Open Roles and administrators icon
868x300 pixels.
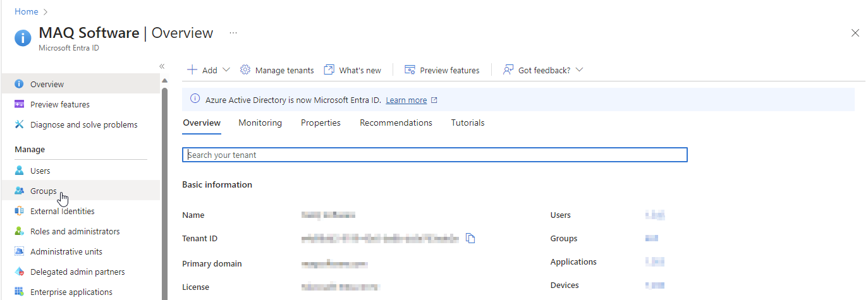[19, 231]
